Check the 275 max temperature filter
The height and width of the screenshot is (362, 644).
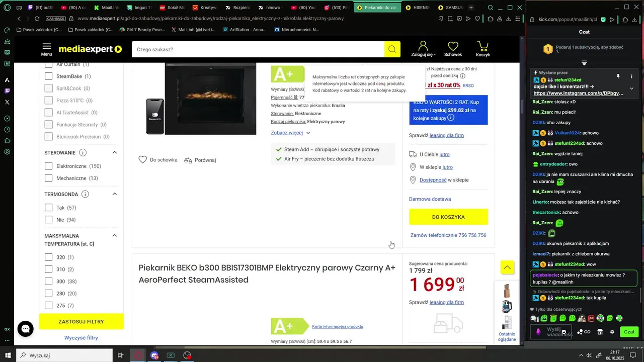[x=49, y=306]
